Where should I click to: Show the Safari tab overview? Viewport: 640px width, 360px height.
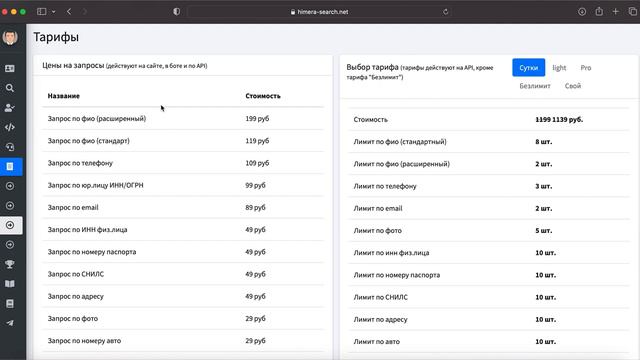[x=633, y=12]
